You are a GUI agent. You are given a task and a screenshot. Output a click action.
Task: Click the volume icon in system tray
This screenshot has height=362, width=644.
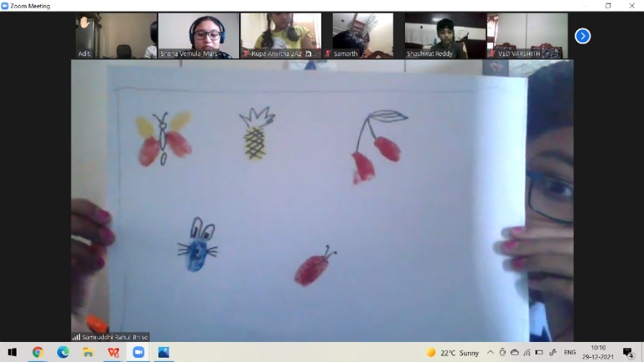[552, 352]
